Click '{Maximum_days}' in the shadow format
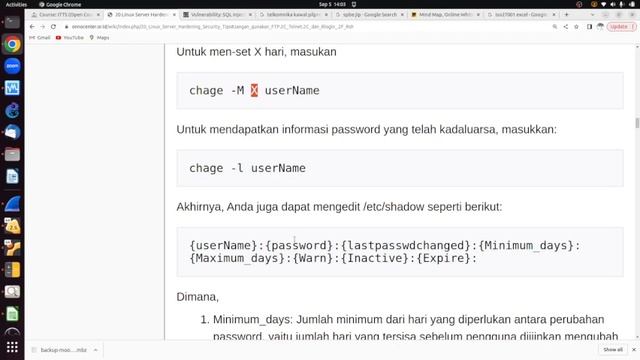Screen dimensions: 640x360 click(237, 258)
